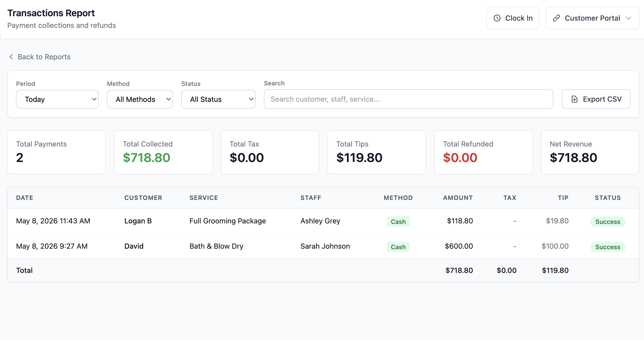Open the Customer Portal menu button
644x340 pixels.
[x=592, y=18]
